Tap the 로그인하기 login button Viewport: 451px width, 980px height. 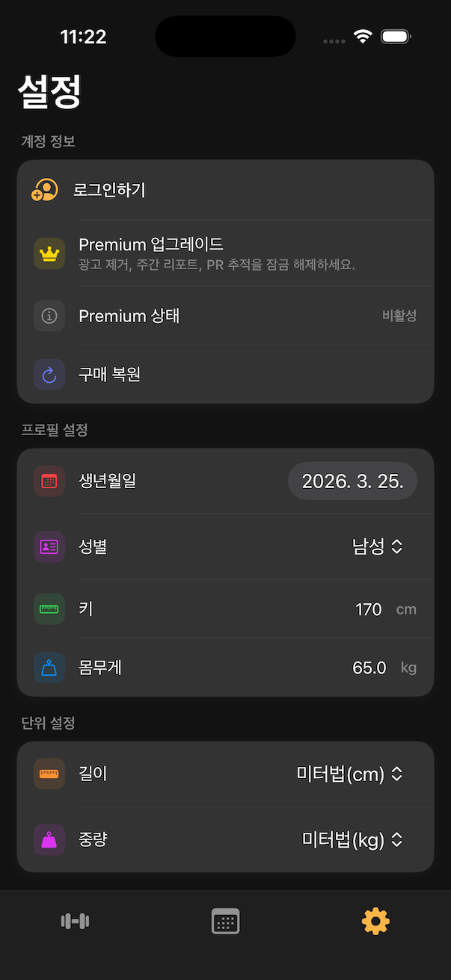click(109, 190)
